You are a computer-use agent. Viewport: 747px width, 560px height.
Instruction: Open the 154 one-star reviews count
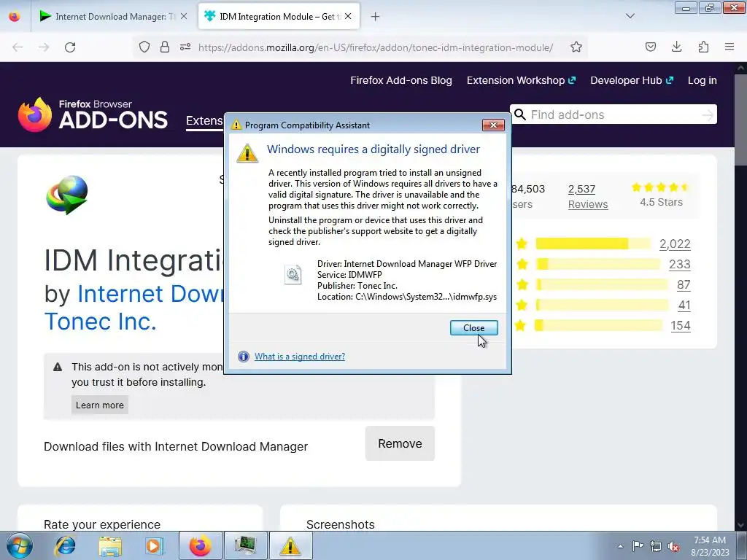(681, 326)
